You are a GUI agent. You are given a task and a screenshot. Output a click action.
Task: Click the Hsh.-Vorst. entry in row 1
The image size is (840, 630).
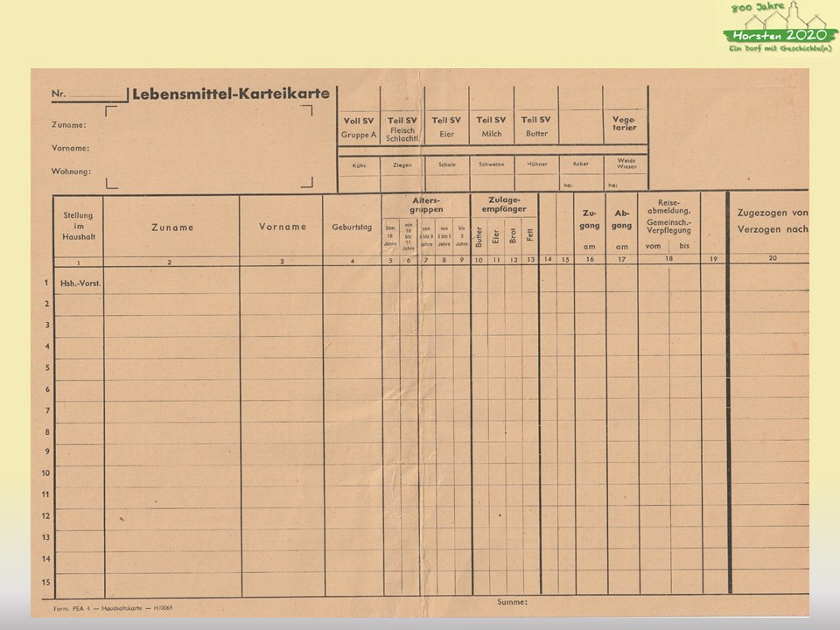coord(78,284)
